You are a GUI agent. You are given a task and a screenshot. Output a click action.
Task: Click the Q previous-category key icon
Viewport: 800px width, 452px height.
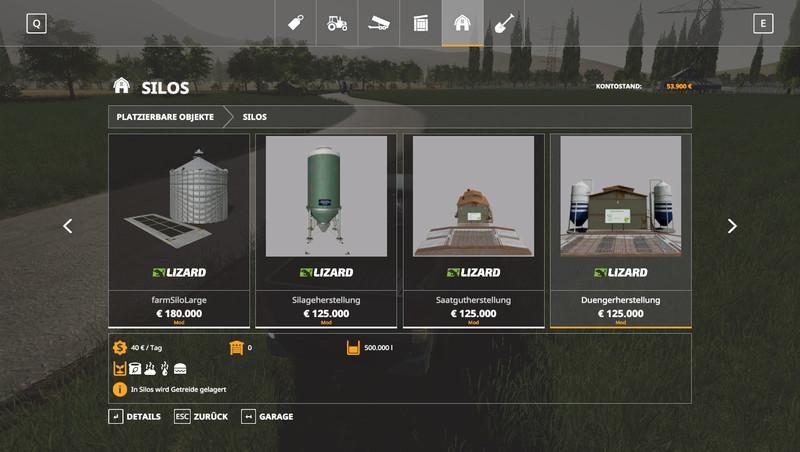[36, 23]
